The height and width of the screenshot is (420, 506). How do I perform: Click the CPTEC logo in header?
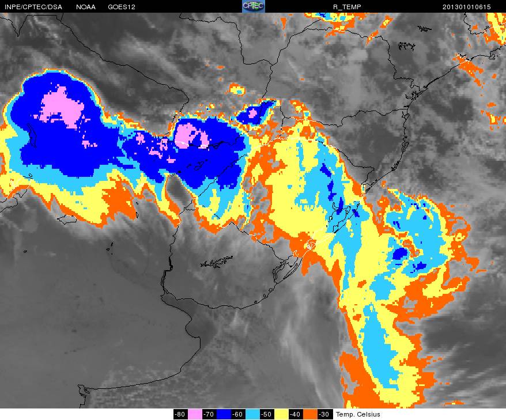click(x=254, y=6)
